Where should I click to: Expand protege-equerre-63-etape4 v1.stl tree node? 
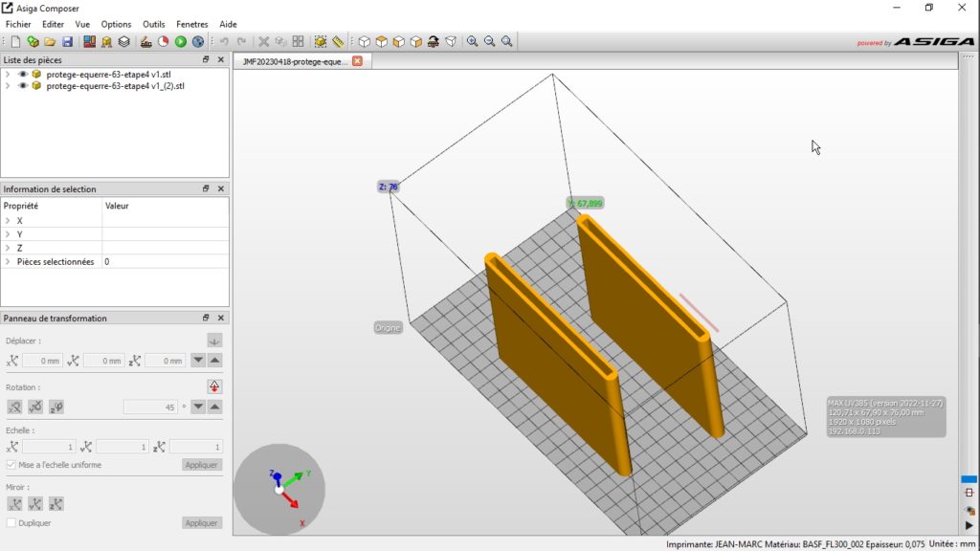pos(8,75)
